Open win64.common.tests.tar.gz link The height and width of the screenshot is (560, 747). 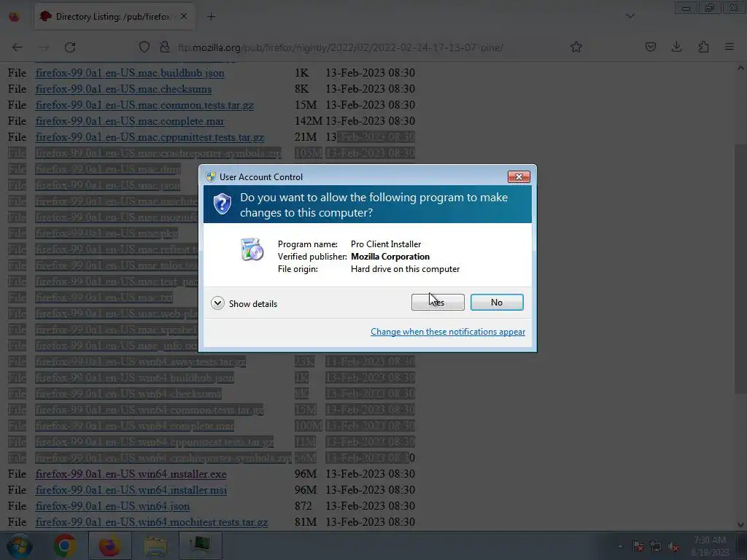click(150, 410)
